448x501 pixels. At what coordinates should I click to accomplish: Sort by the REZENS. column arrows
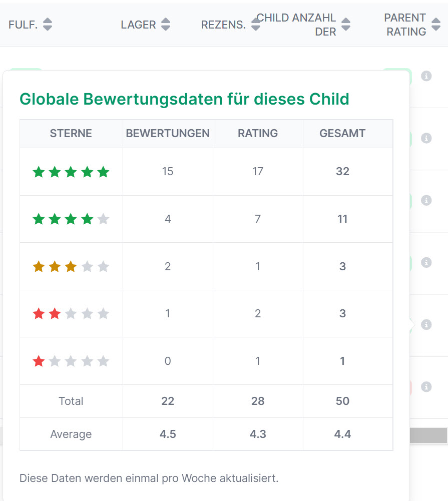256,25
